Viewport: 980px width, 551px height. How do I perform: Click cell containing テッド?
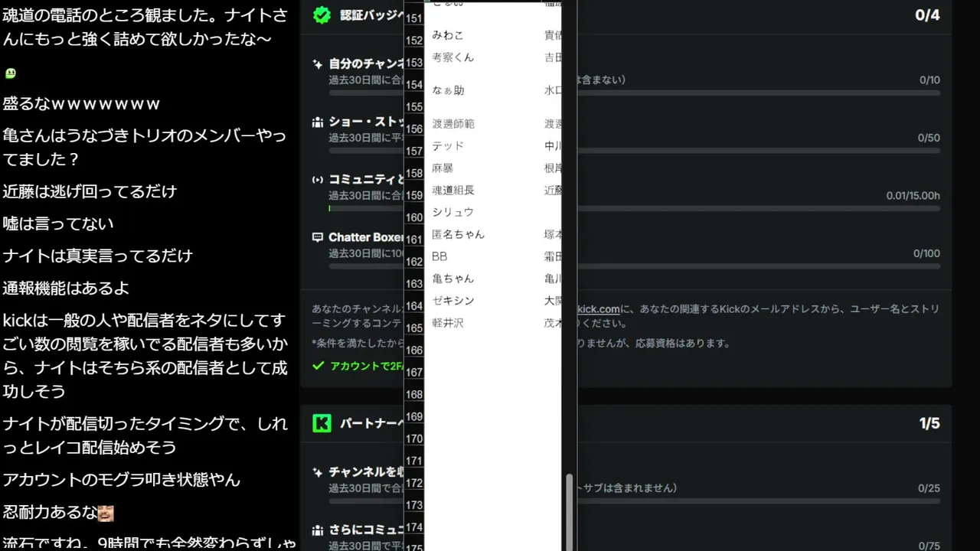448,146
